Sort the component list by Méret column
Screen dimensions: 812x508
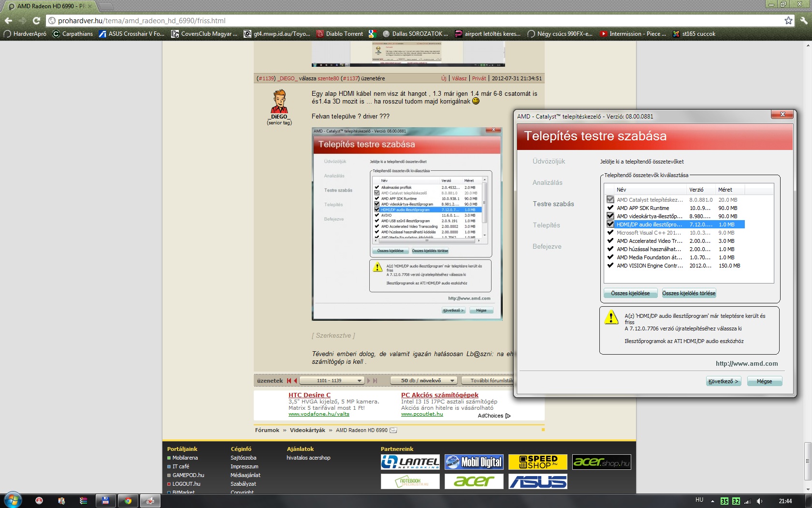pos(730,190)
